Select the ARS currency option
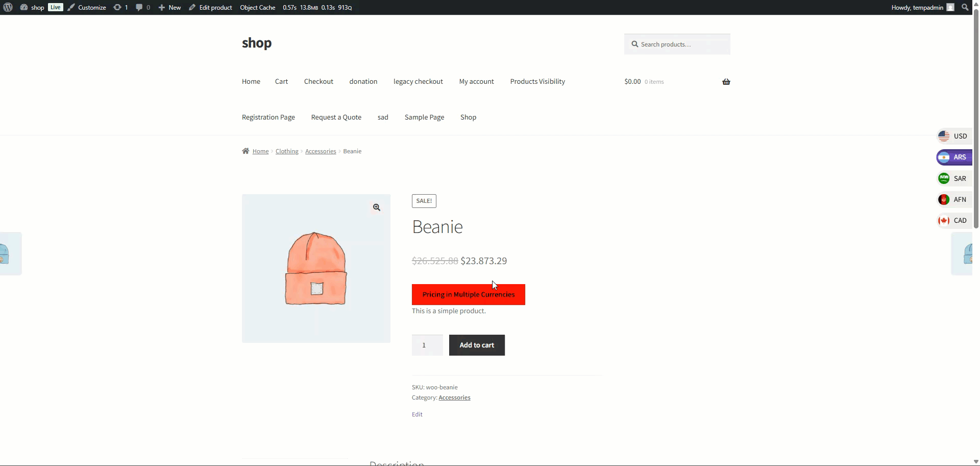Screen dimensions: 980x466 953,157
